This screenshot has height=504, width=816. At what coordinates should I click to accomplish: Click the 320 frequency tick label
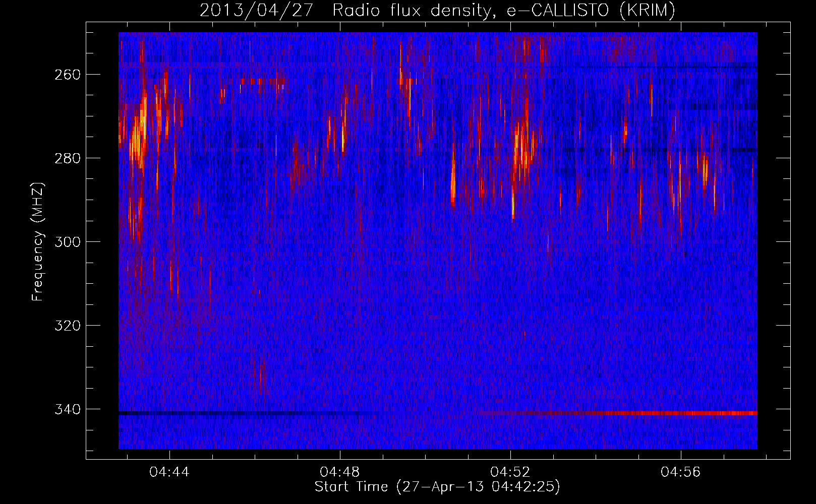tap(68, 326)
